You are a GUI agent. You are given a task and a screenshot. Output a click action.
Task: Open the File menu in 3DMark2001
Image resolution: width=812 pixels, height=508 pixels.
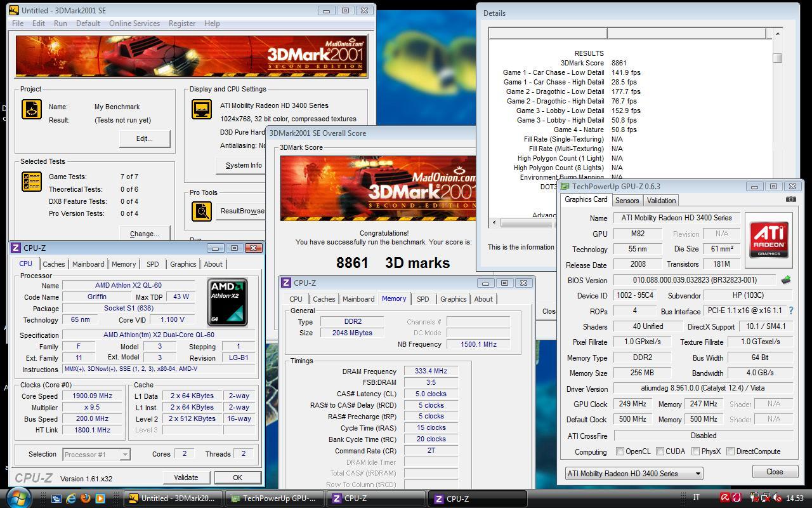point(18,23)
